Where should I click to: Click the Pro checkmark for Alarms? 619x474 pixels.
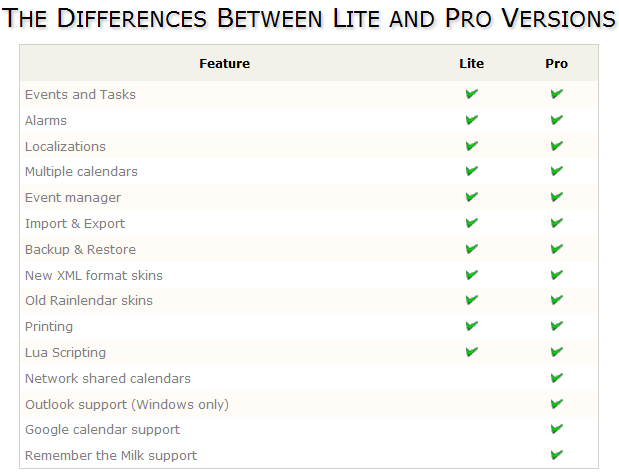point(557,120)
